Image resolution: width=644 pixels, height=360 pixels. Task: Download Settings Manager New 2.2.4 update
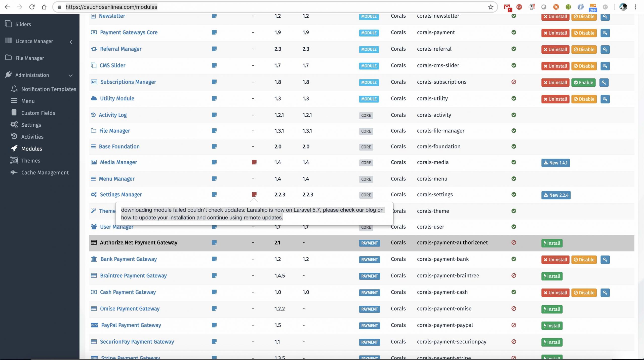[556, 195]
